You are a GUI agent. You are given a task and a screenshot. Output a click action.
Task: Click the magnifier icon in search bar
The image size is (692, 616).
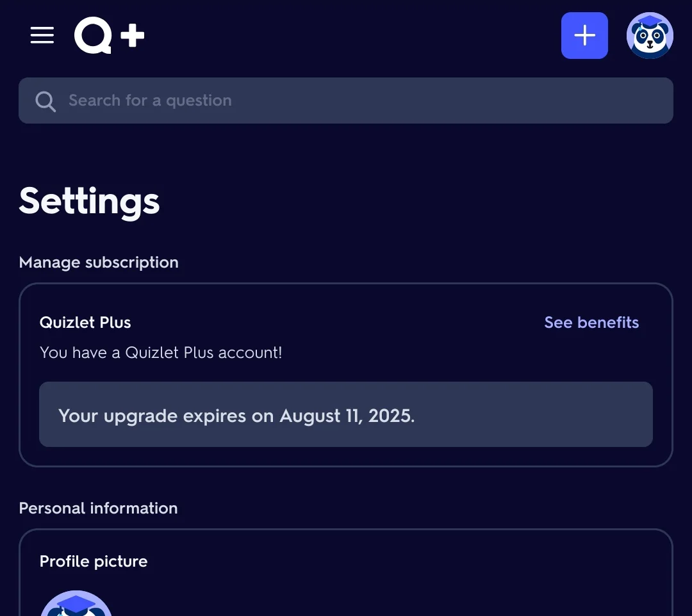click(x=45, y=101)
